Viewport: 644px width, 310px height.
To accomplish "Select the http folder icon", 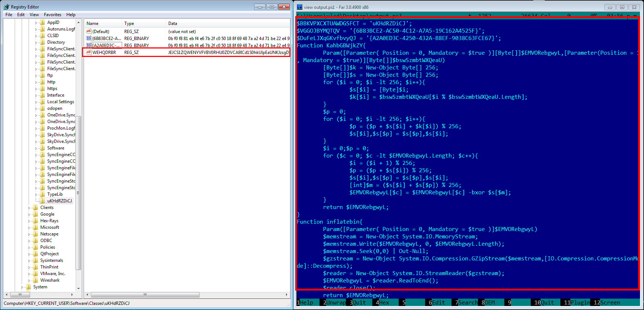I will coord(43,82).
